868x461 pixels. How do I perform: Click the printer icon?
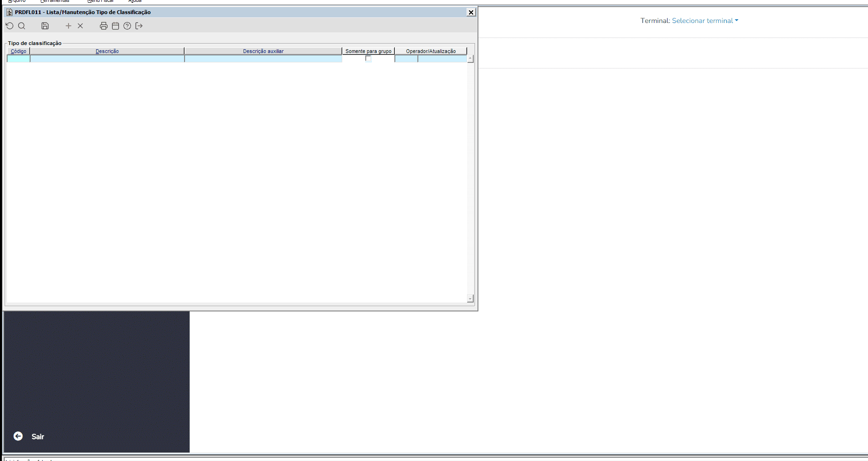[x=104, y=26]
